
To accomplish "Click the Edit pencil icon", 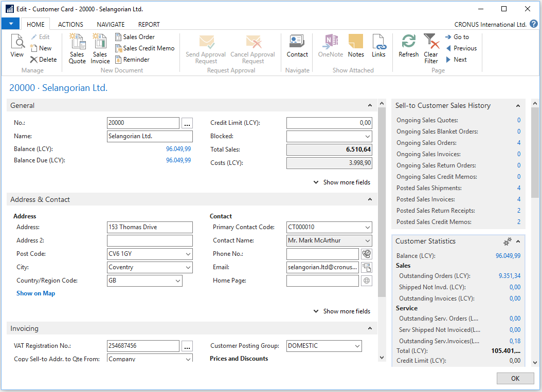I will (x=34, y=37).
